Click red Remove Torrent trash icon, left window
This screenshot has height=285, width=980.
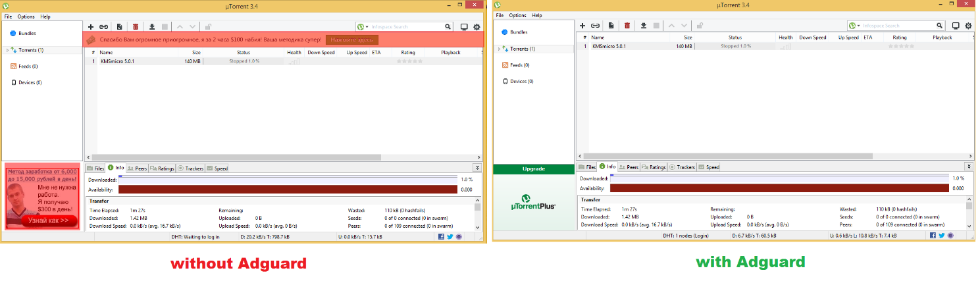[136, 27]
